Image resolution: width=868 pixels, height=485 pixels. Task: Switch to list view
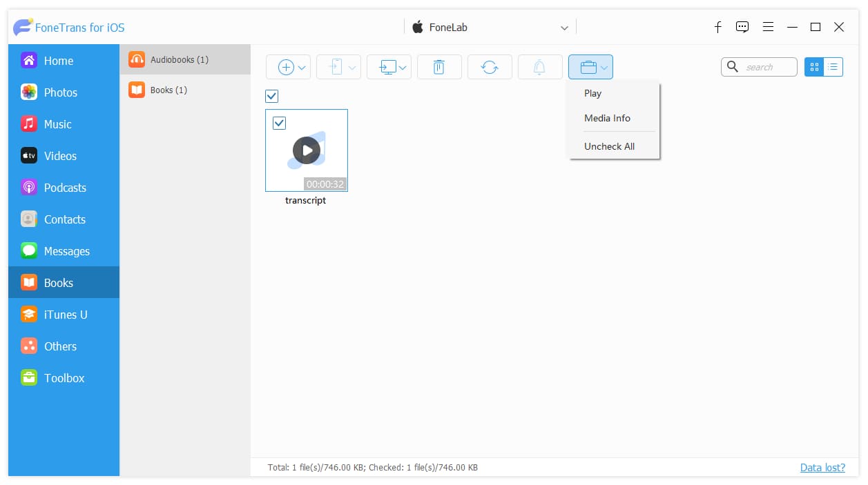tap(833, 67)
